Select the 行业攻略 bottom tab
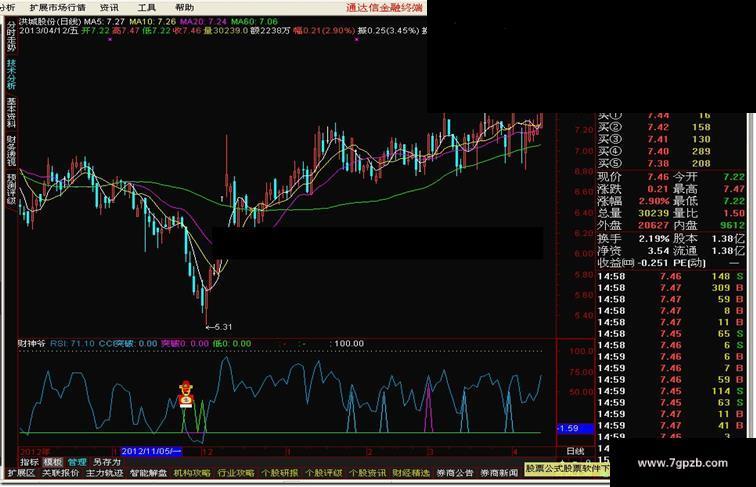Screen dimensions: 756x487 click(x=236, y=473)
